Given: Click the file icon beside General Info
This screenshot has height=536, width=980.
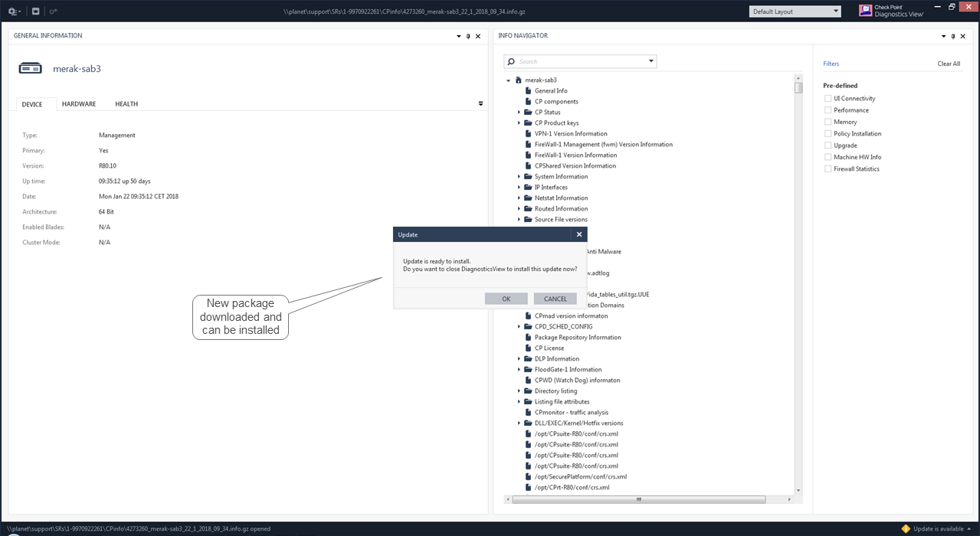Looking at the screenshot, I should click(x=528, y=90).
